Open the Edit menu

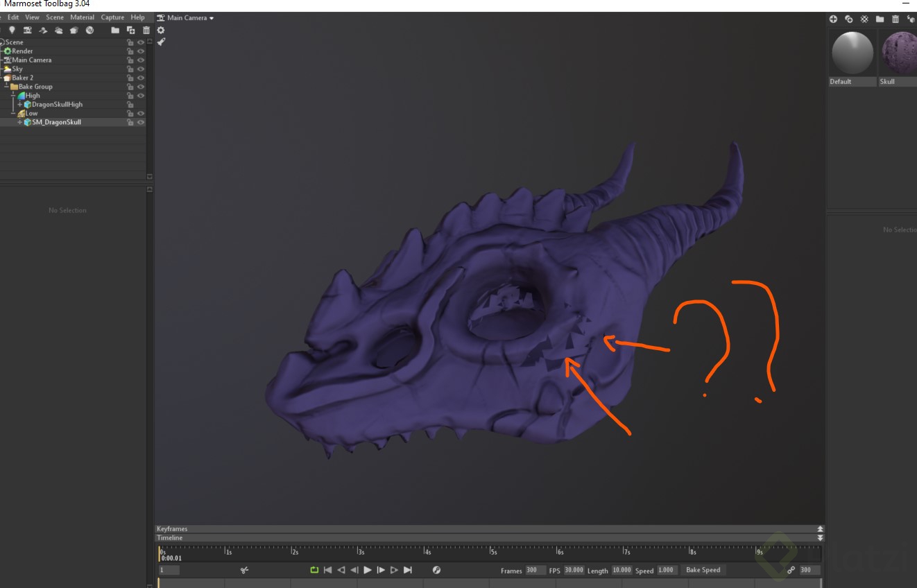pyautogui.click(x=13, y=17)
